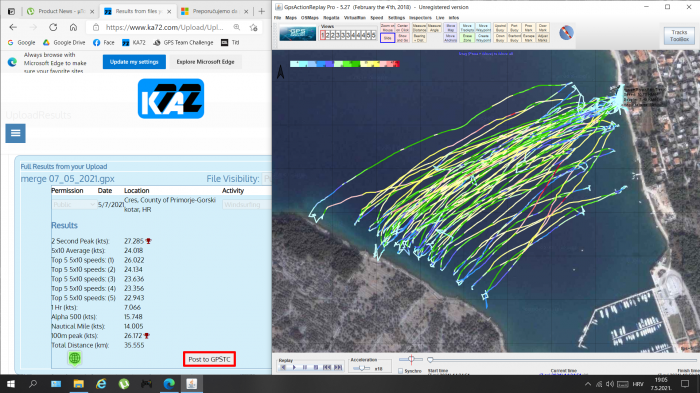Screen dimensions: 700x393
Task: Click the green globe map icon
Action: (75, 358)
